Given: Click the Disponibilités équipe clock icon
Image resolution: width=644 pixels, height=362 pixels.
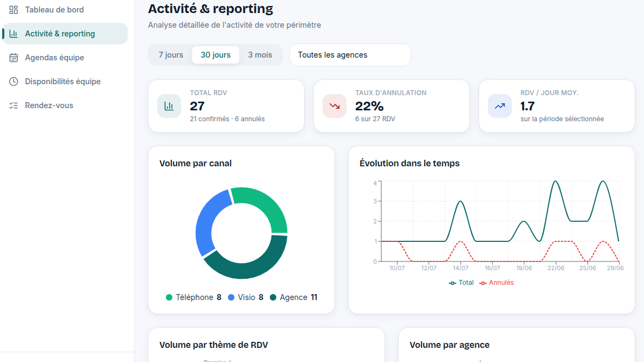Looking at the screenshot, I should (x=14, y=82).
